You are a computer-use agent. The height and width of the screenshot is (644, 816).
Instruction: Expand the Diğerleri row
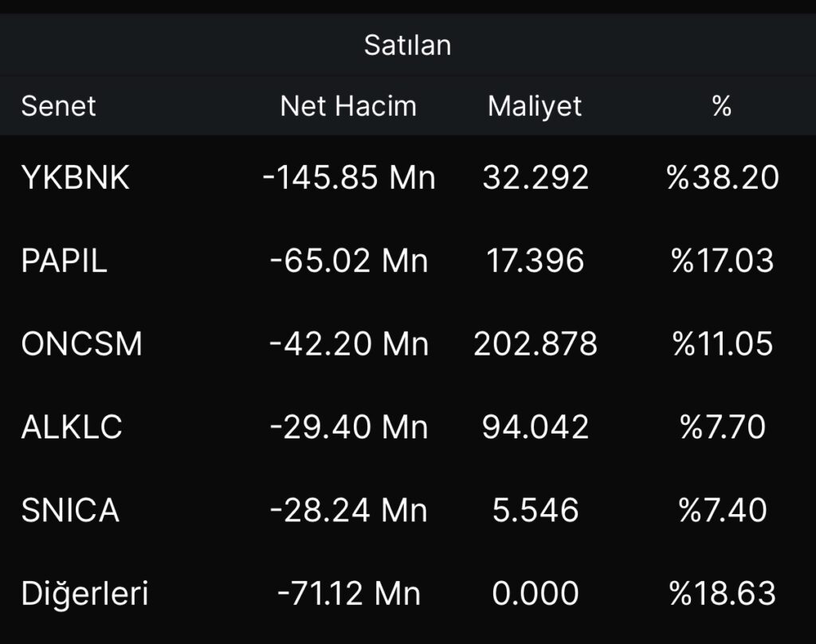(84, 593)
